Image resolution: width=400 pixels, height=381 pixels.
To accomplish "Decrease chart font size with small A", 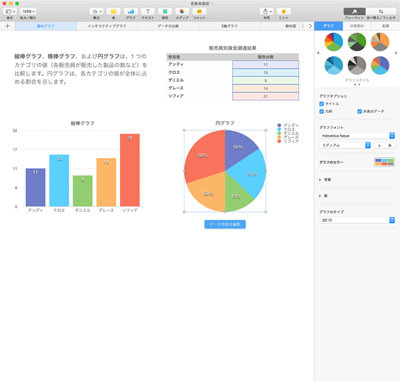I will [379, 145].
